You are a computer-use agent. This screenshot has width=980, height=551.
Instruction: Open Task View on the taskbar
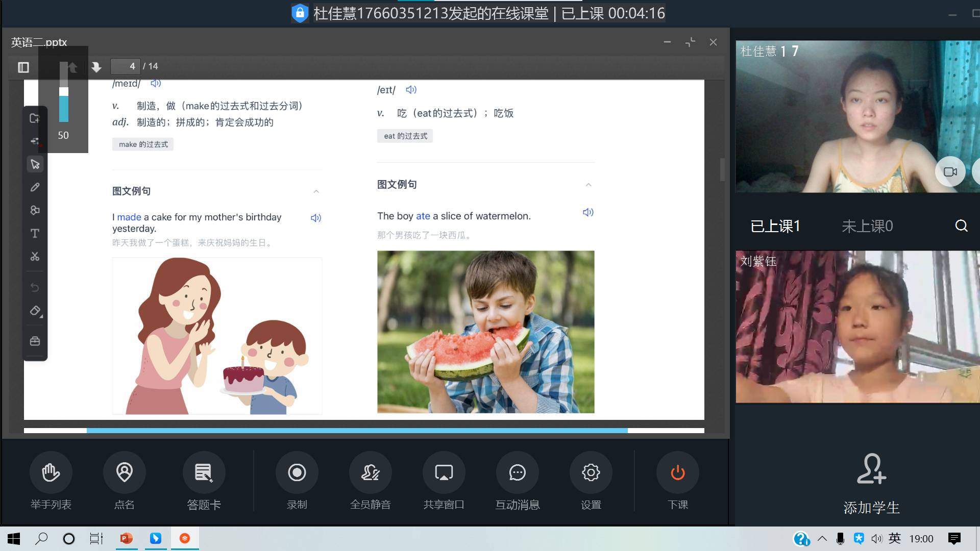pos(96,538)
